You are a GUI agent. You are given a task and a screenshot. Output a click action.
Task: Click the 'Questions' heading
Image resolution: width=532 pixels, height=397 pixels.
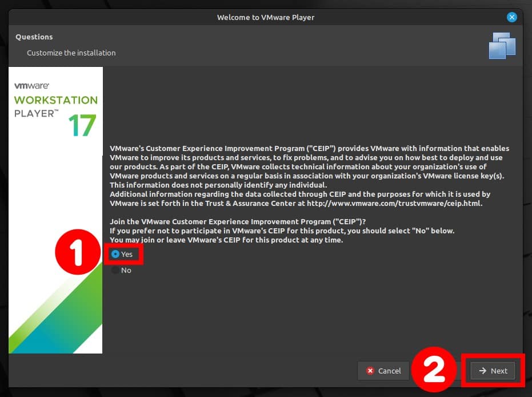pyautogui.click(x=34, y=37)
